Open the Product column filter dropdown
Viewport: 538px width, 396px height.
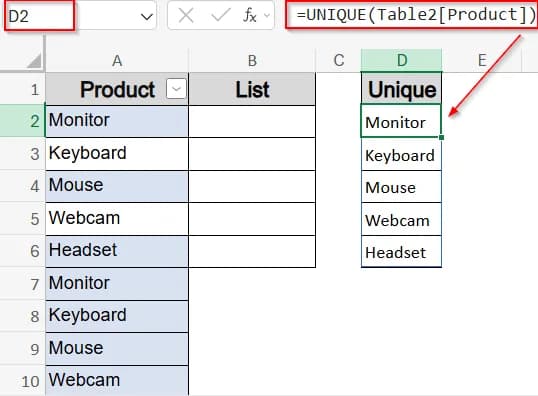coord(176,89)
